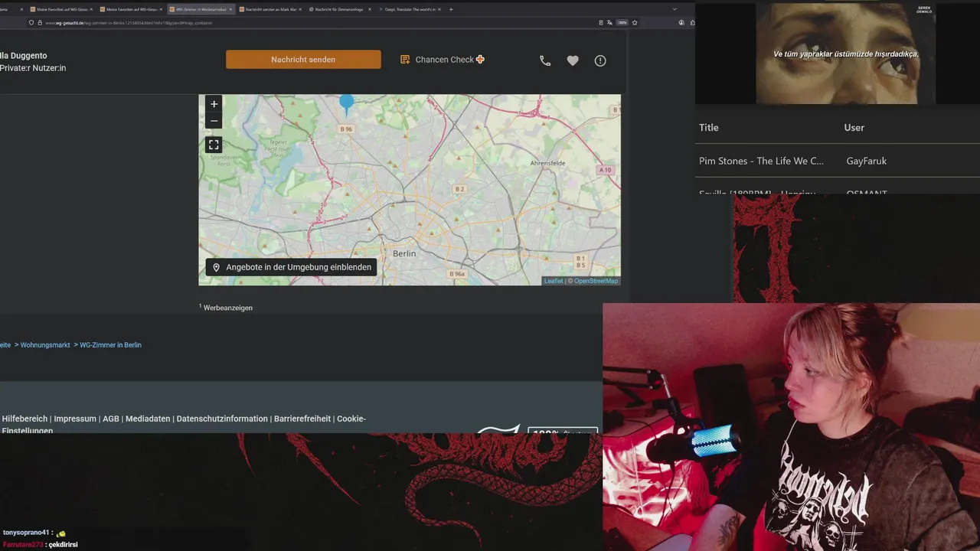Viewport: 980px width, 551px height.
Task: Open Mediadaten footer link
Action: pyautogui.click(x=148, y=419)
